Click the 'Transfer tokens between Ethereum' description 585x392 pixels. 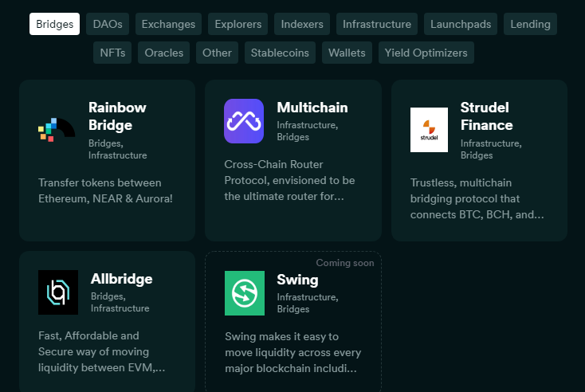(105, 190)
